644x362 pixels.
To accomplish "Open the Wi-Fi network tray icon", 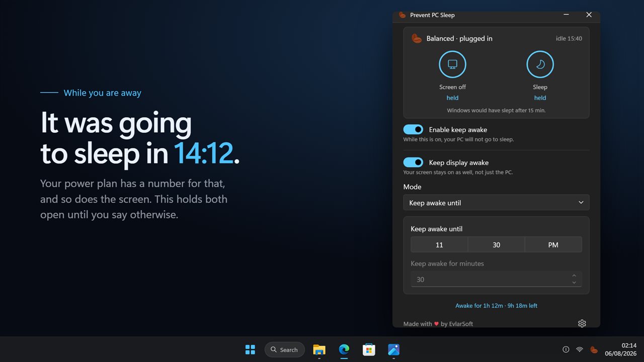I will pos(580,349).
